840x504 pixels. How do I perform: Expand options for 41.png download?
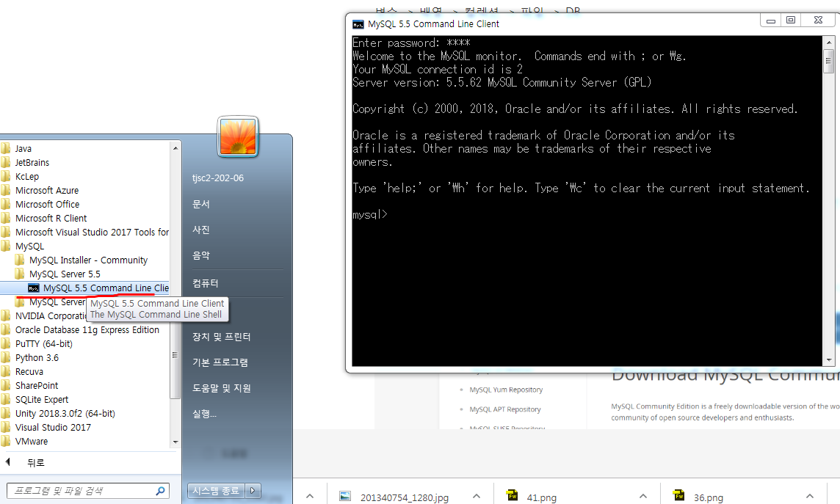click(x=643, y=497)
